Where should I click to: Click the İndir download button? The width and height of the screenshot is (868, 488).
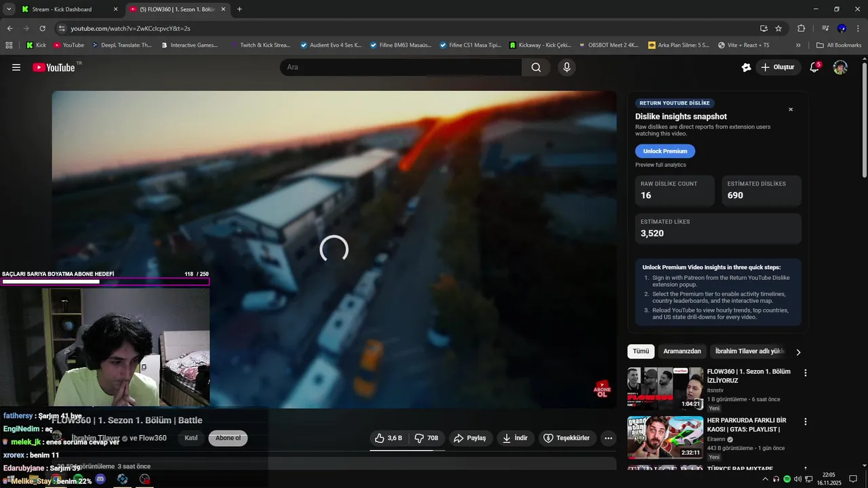point(515,438)
